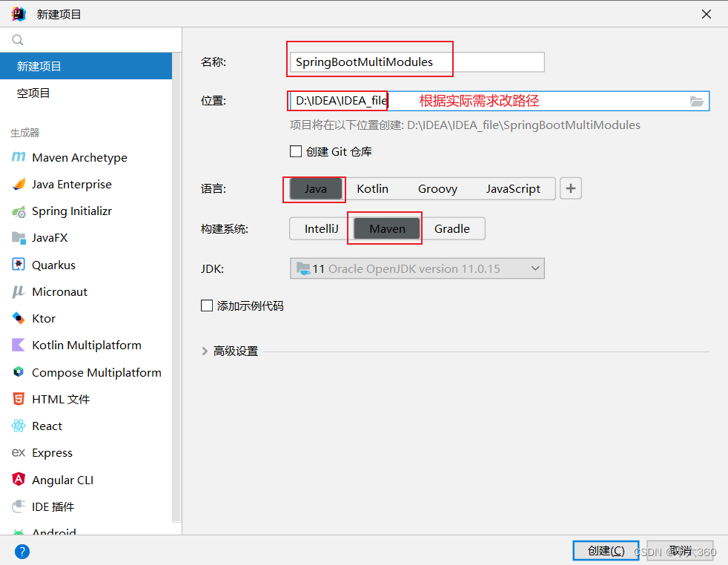Choose Gradle build system

click(451, 229)
